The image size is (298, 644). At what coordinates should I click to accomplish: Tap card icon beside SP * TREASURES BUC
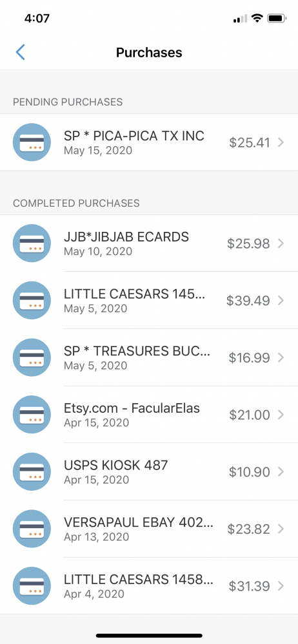pyautogui.click(x=32, y=357)
